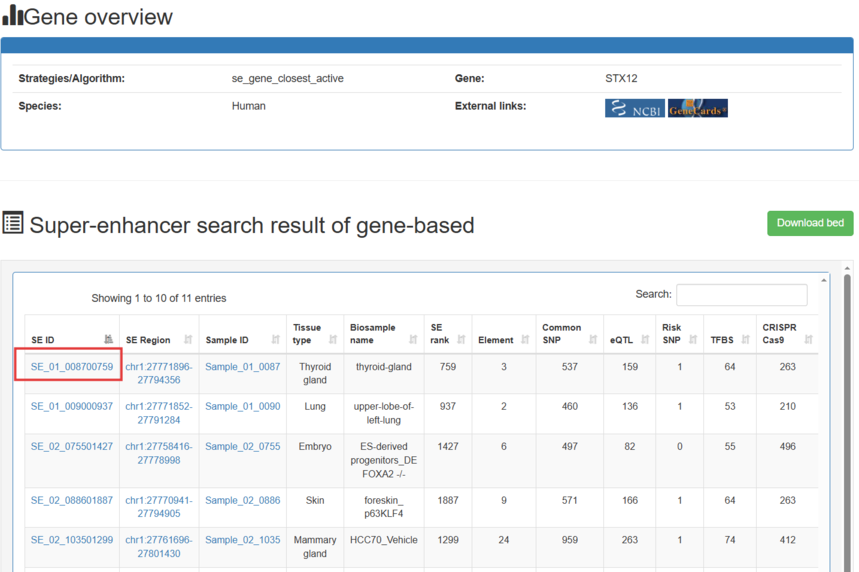Image resolution: width=859 pixels, height=572 pixels.
Task: Open the GeneCards external link icon
Action: pyautogui.click(x=697, y=107)
